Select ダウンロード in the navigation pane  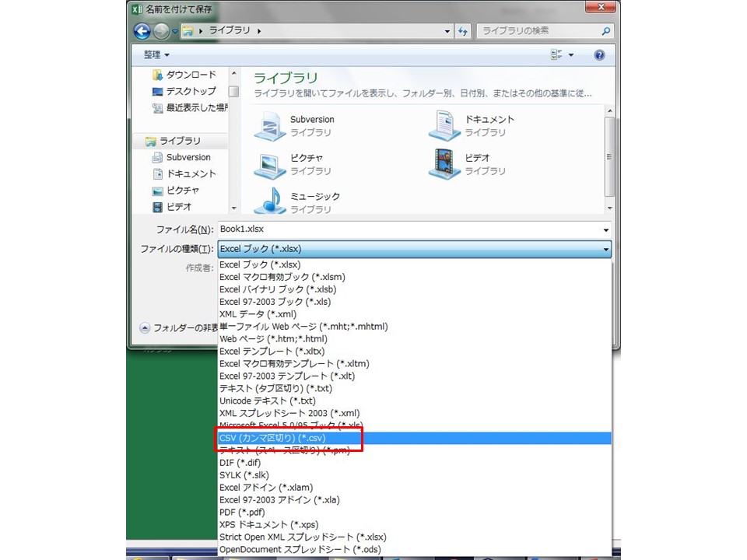coord(191,75)
